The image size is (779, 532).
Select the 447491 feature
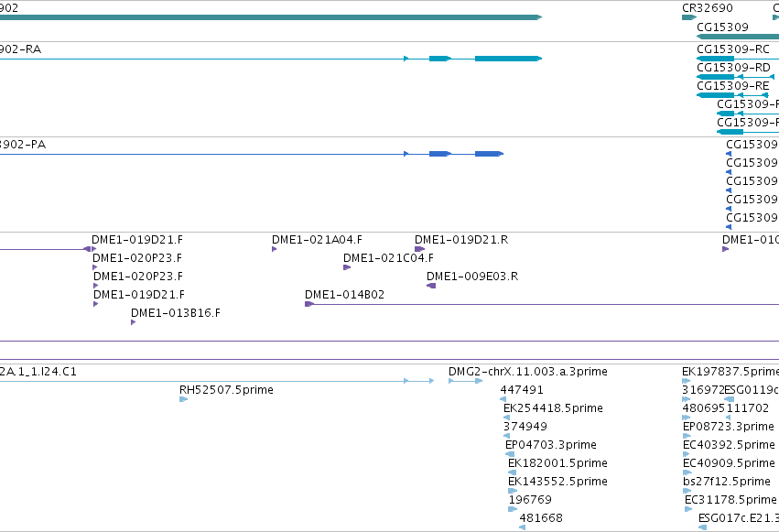[522, 390]
